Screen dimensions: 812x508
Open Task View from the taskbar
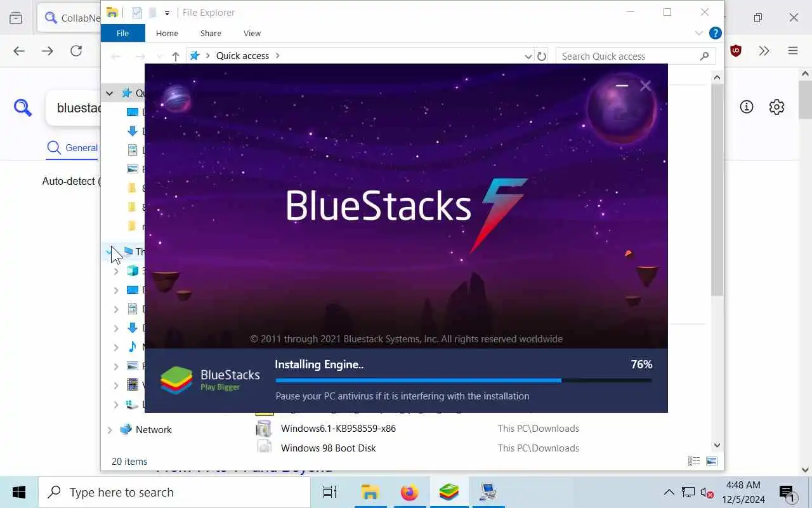(330, 492)
